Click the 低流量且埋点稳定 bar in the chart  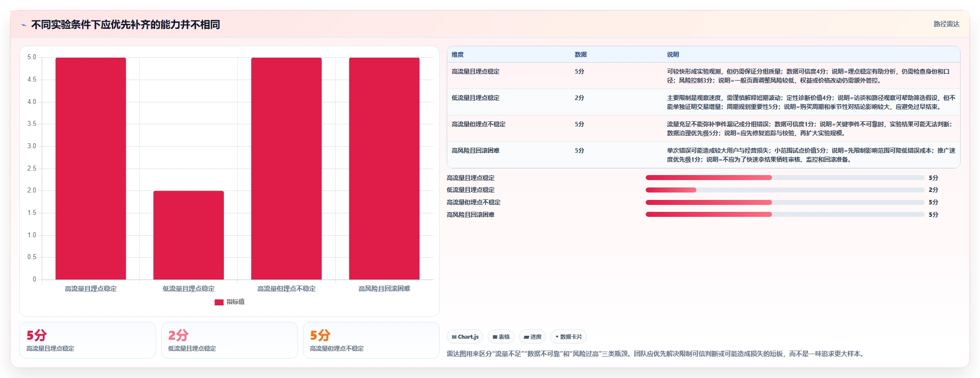pos(189,235)
